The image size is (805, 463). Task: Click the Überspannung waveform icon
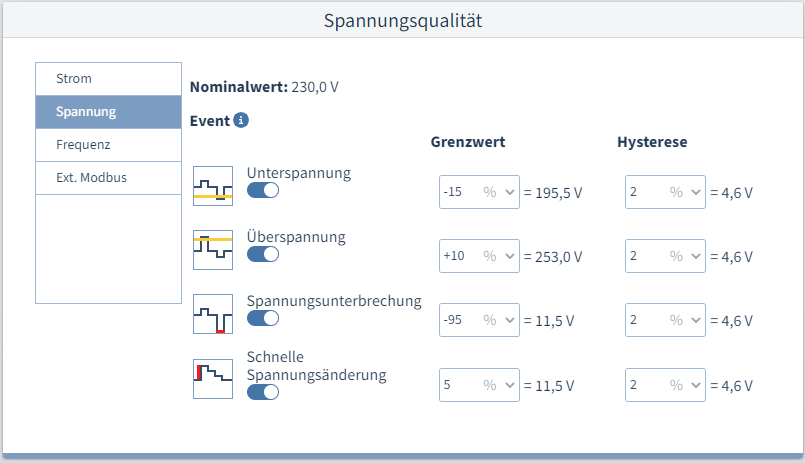click(212, 249)
